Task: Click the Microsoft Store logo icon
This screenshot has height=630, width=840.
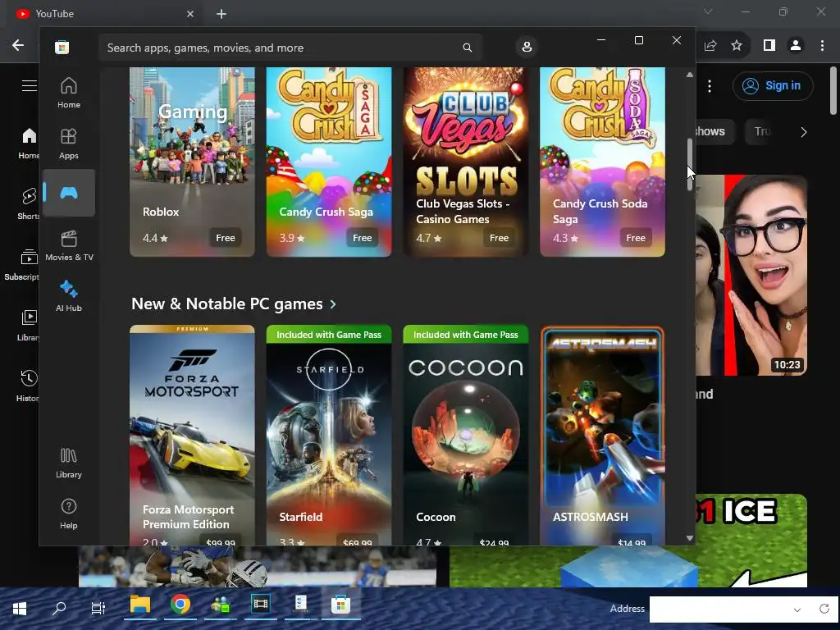Action: pyautogui.click(x=62, y=47)
